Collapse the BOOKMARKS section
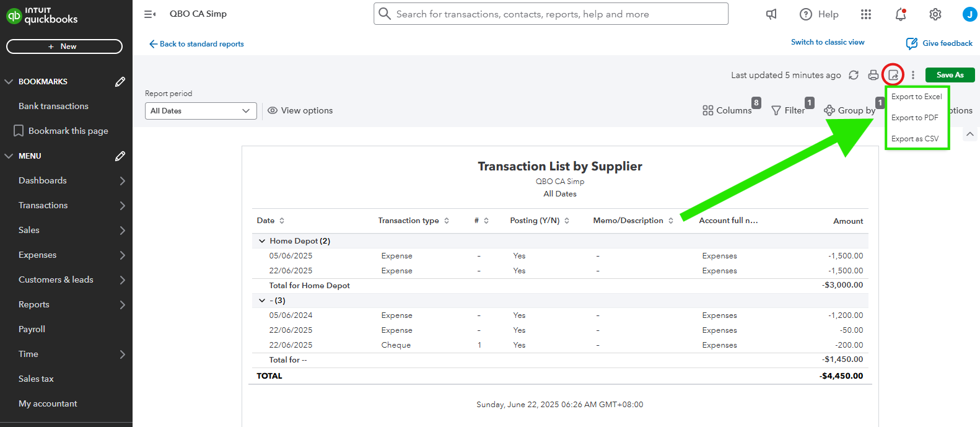 (x=9, y=82)
